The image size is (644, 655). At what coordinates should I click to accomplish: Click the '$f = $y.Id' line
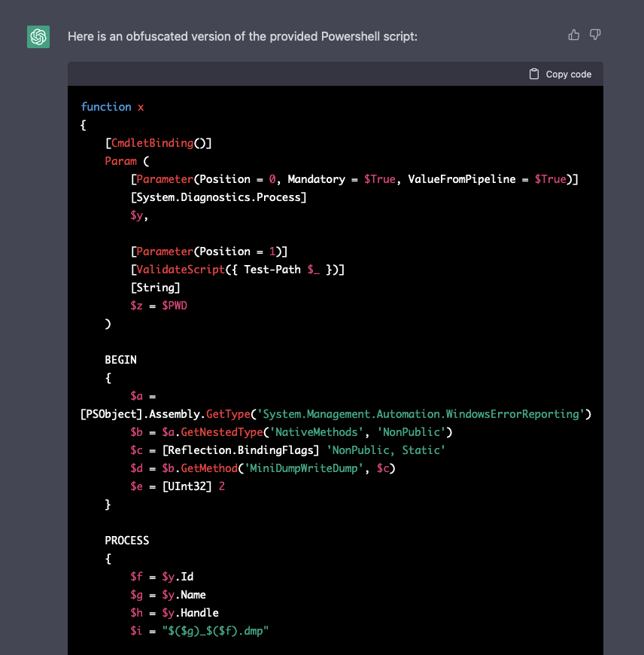pyautogui.click(x=162, y=577)
